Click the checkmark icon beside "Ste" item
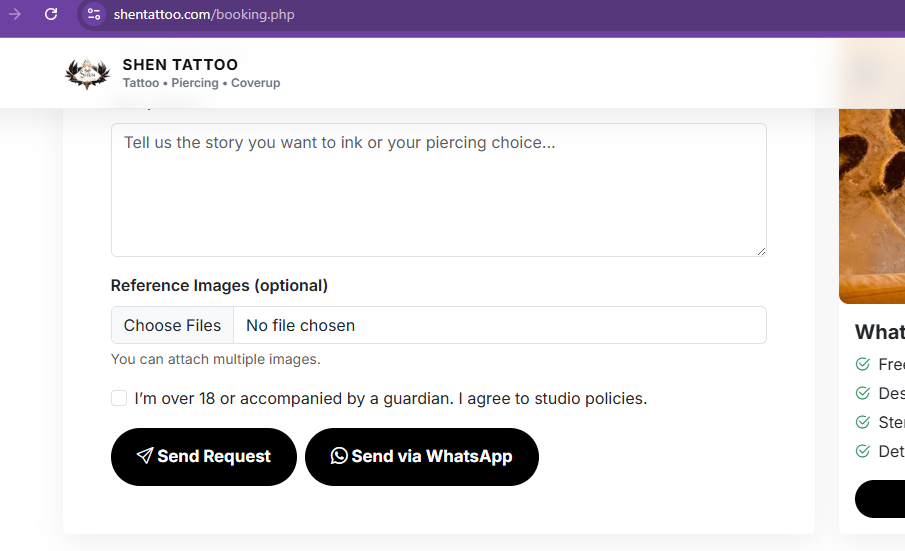 tap(863, 423)
